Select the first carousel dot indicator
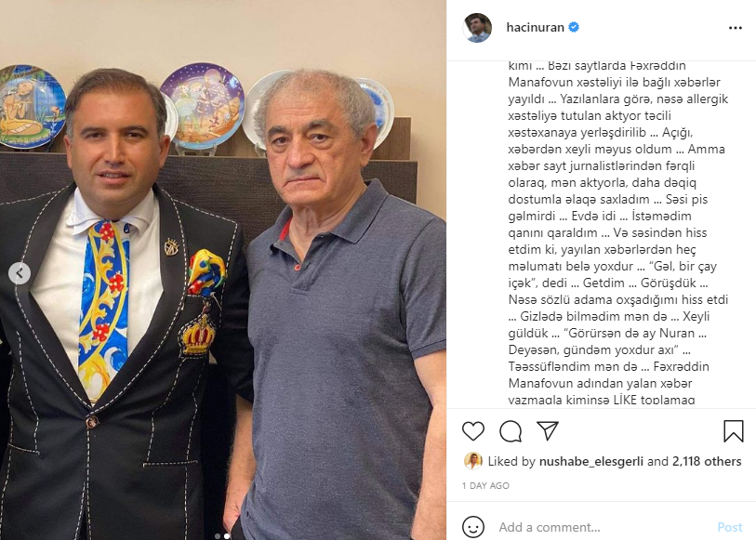The height and width of the screenshot is (540, 756). coord(218,535)
